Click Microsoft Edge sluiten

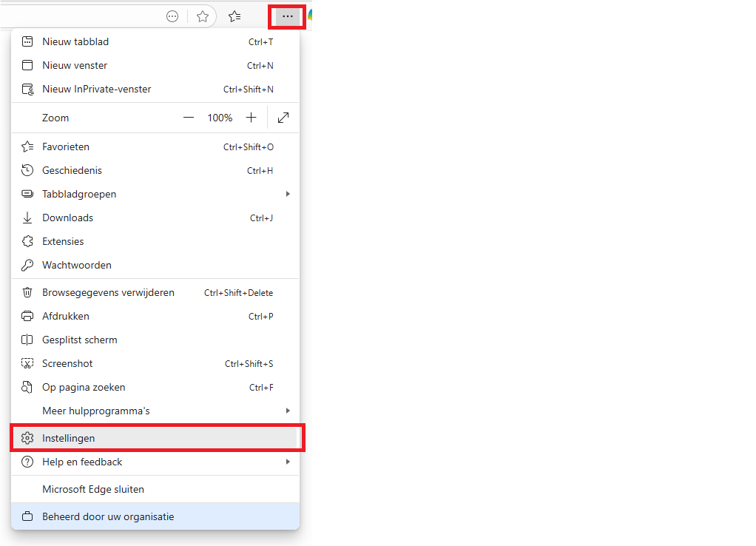pyautogui.click(x=93, y=489)
